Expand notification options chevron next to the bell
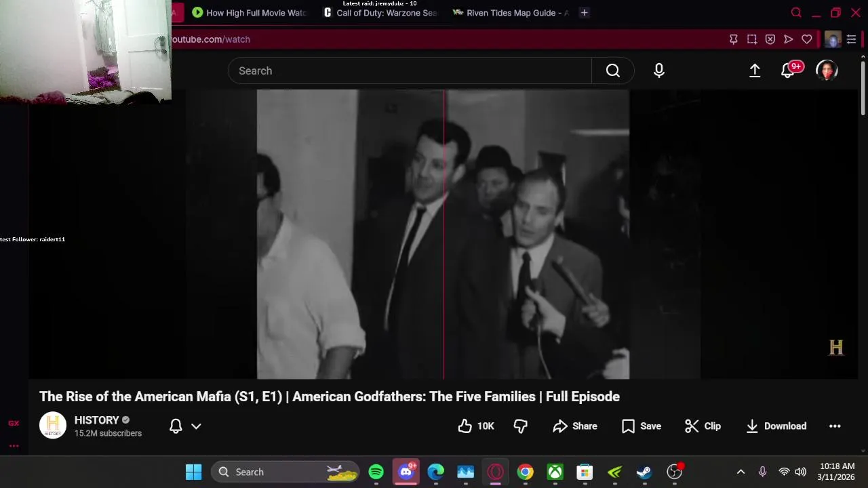Screen dimensions: 868x488 coord(196,426)
